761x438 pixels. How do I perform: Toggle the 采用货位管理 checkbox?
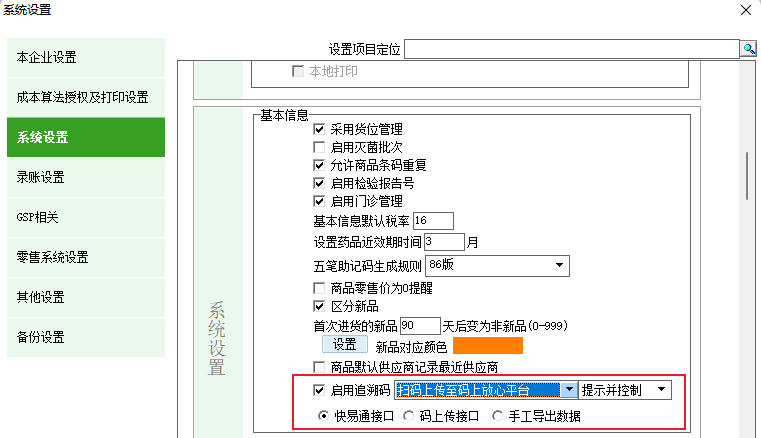pyautogui.click(x=320, y=129)
